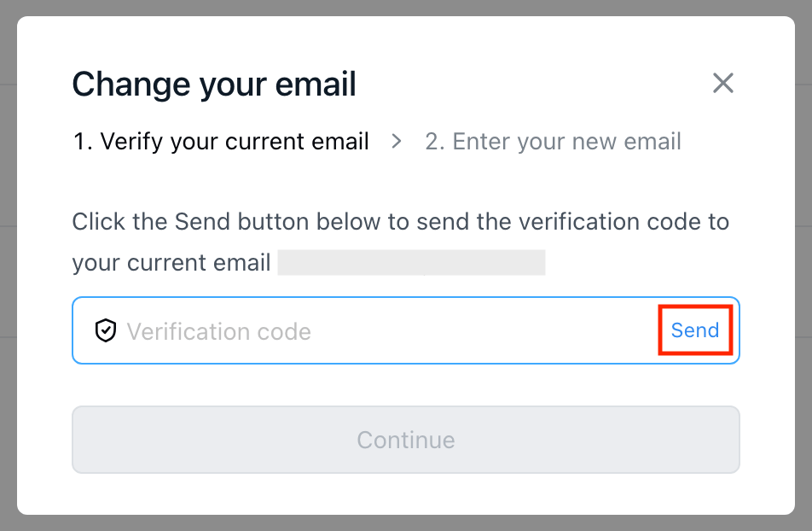Click the "your current email" text
Screen dimensions: 812x531
171,263
